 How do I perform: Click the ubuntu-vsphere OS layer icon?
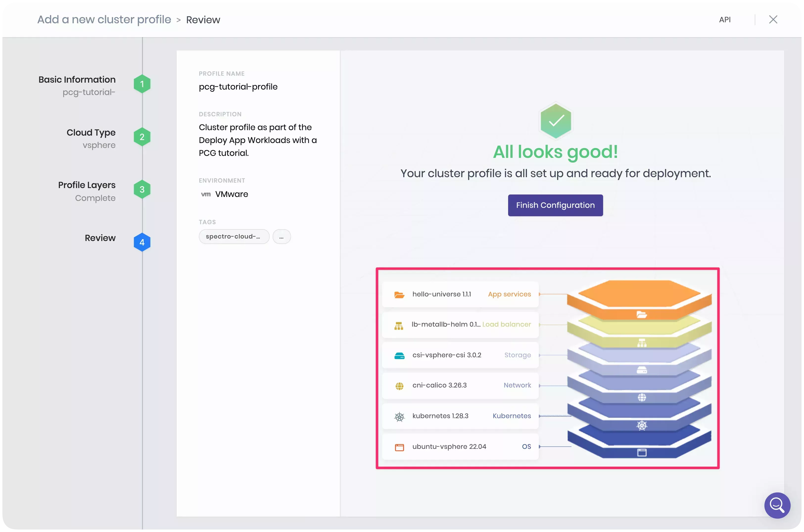tap(399, 447)
